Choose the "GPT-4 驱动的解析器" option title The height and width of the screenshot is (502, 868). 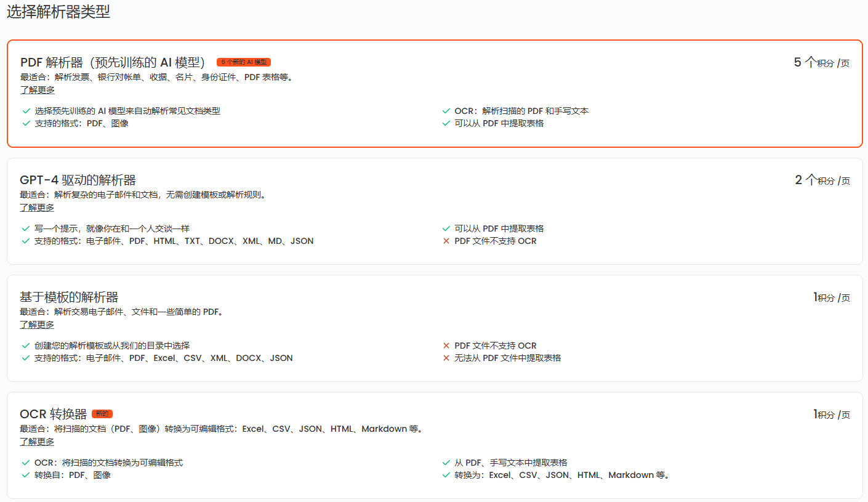[x=78, y=180]
